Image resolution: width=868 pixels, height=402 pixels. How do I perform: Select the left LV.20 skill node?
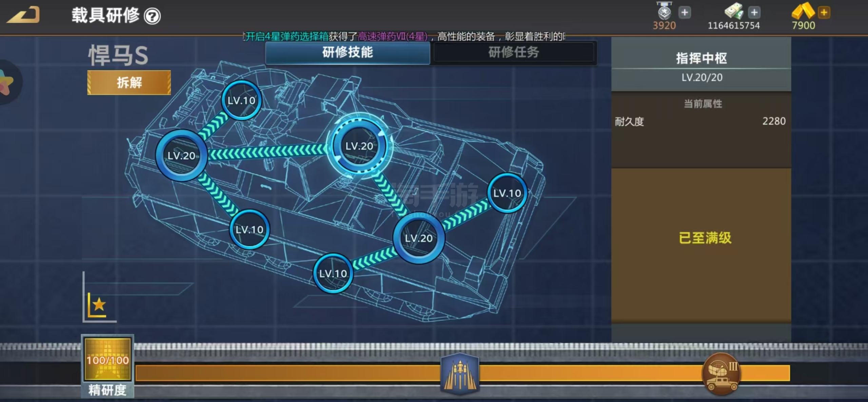(181, 156)
